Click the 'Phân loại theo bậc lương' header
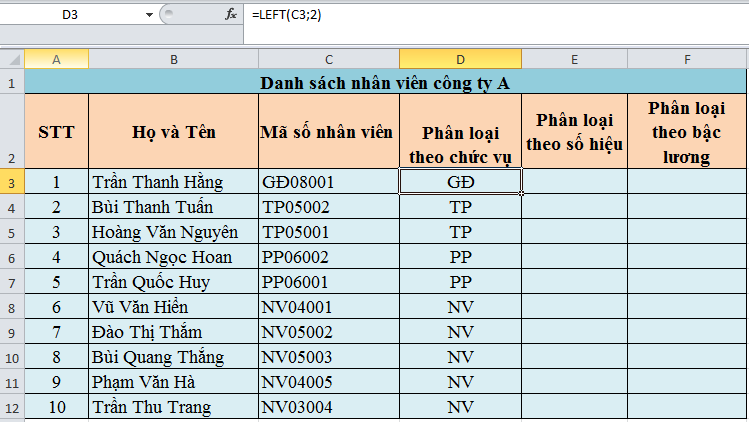The height and width of the screenshot is (422, 749). (x=687, y=131)
